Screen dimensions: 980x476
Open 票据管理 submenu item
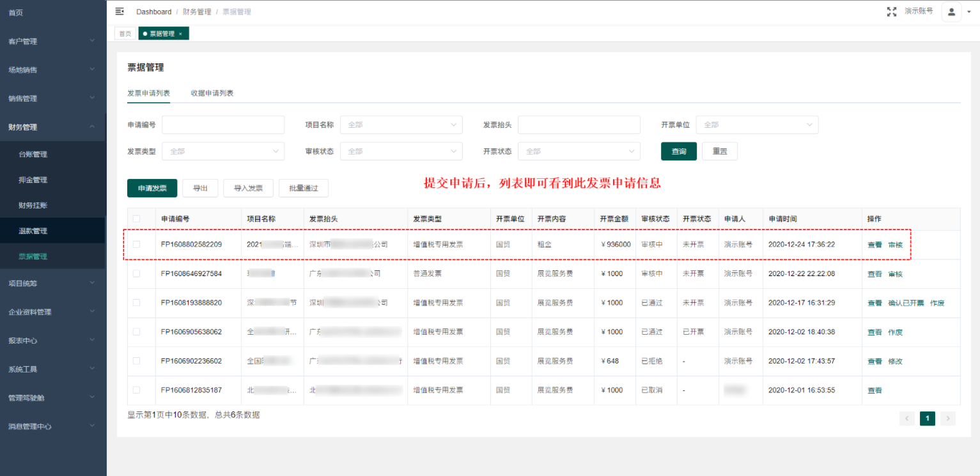[x=53, y=256]
